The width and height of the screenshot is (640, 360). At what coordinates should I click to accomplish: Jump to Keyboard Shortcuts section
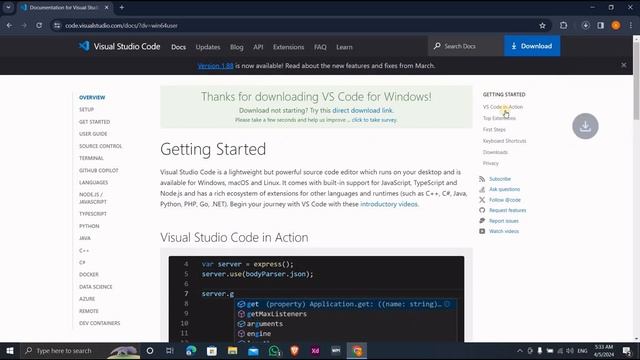504,141
